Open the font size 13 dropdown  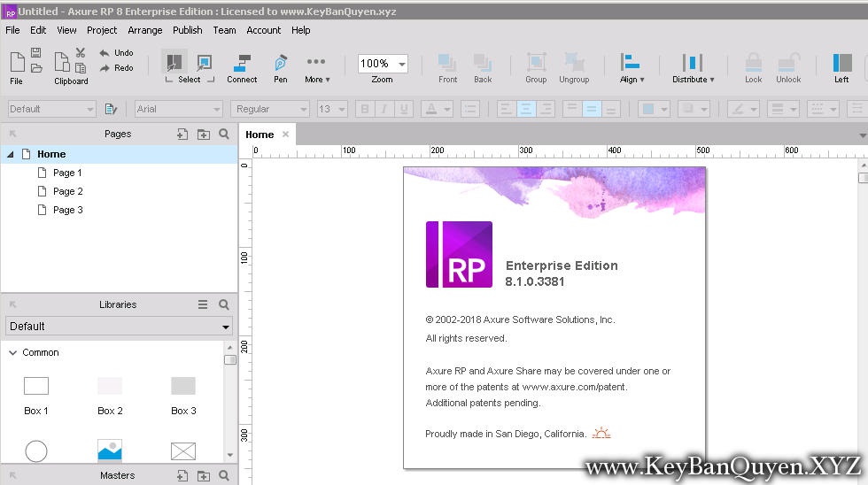pyautogui.click(x=332, y=109)
